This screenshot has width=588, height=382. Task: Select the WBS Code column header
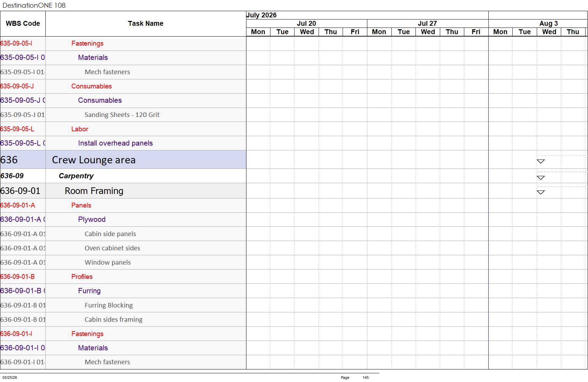23,24
